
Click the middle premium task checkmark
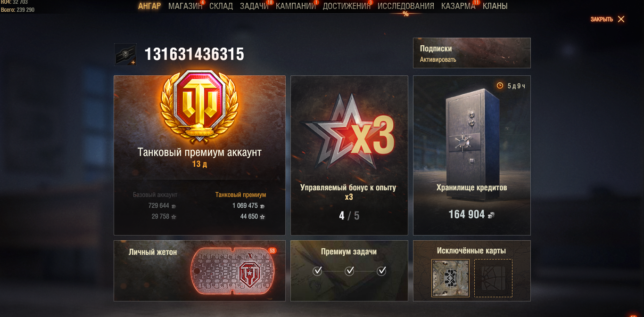click(349, 271)
